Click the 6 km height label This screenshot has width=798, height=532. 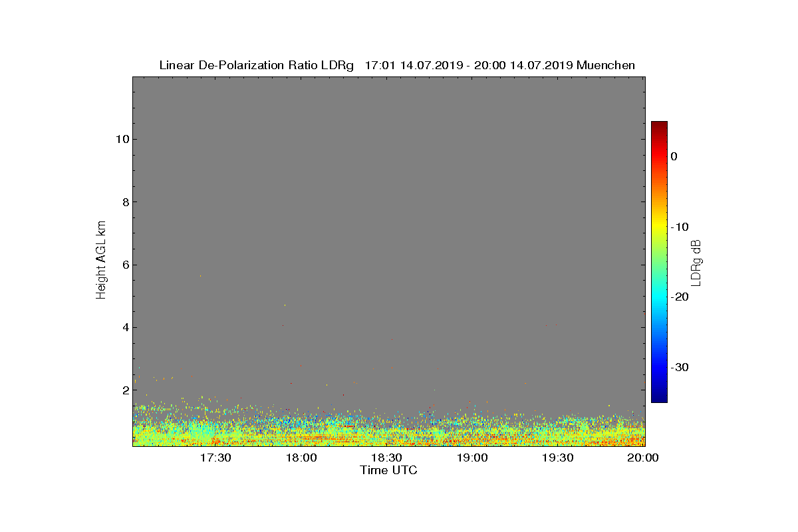[125, 265]
